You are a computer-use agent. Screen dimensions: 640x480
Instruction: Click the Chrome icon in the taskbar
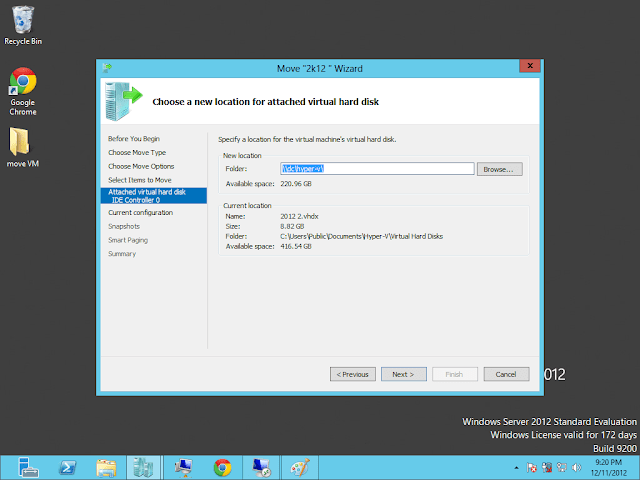(x=222, y=467)
